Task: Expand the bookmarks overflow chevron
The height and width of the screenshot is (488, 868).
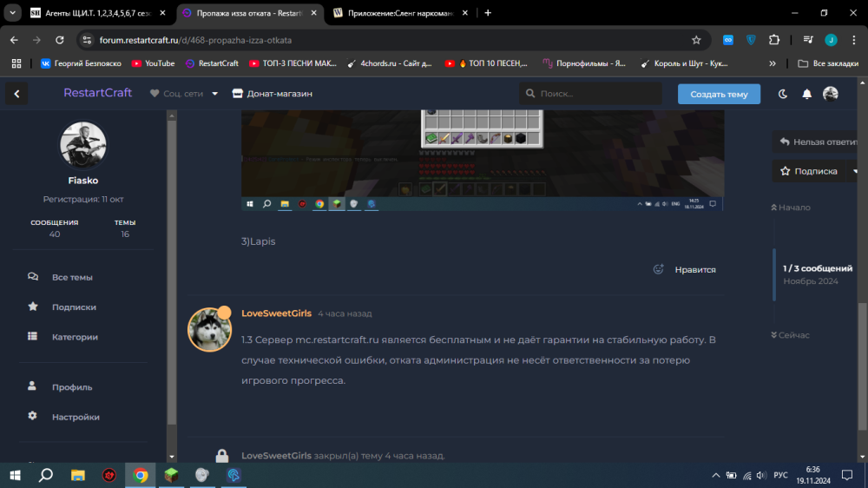Action: (773, 63)
